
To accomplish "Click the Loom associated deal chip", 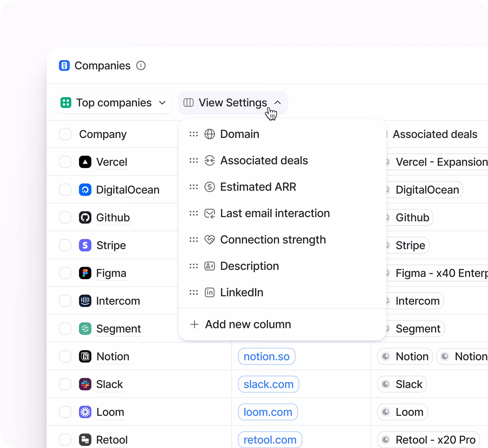I will [403, 412].
